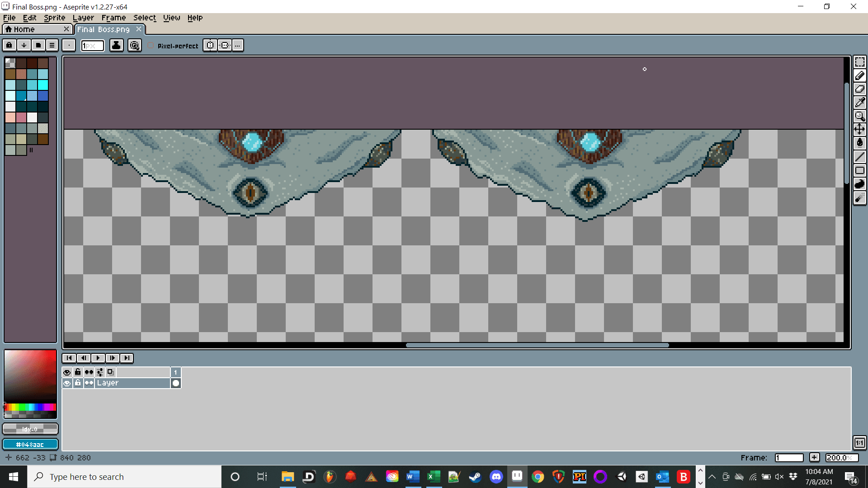Select the Contour tool
868x488 pixels.
(859, 184)
